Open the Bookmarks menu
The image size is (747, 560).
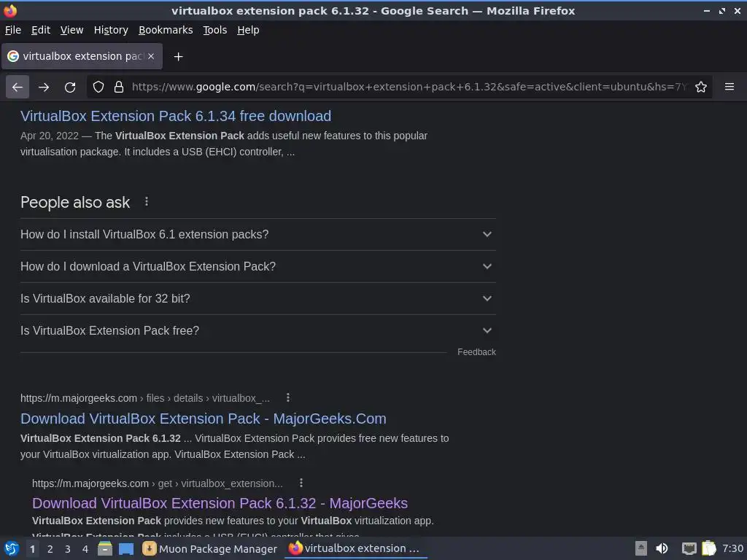(x=166, y=30)
